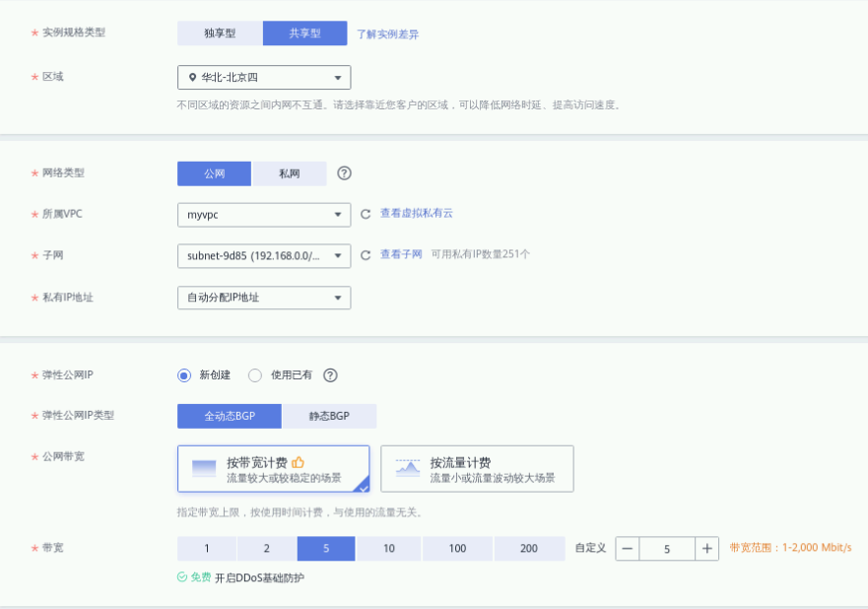868x609 pixels.
Task: Open the 区域 region dropdown
Action: (264, 78)
